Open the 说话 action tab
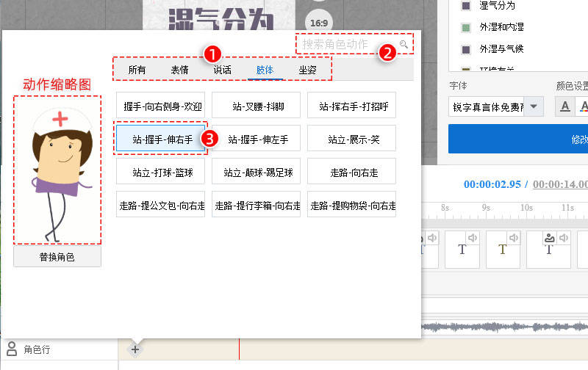588x370 pixels. [x=222, y=70]
